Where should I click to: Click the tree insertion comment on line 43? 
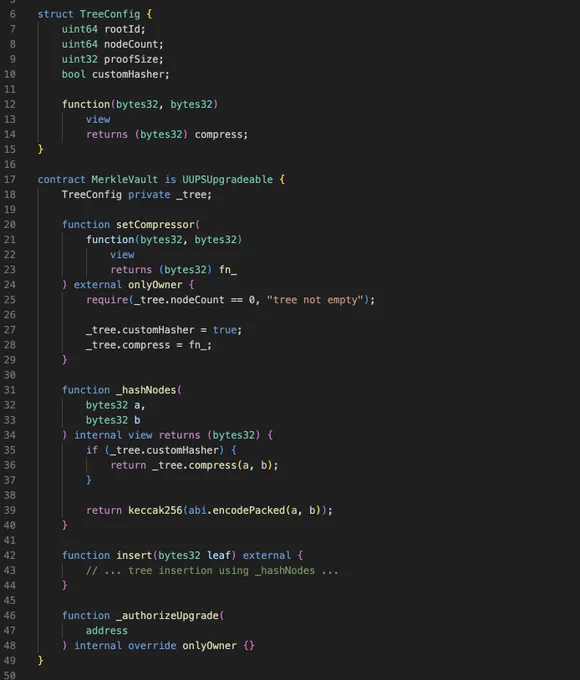(212, 571)
